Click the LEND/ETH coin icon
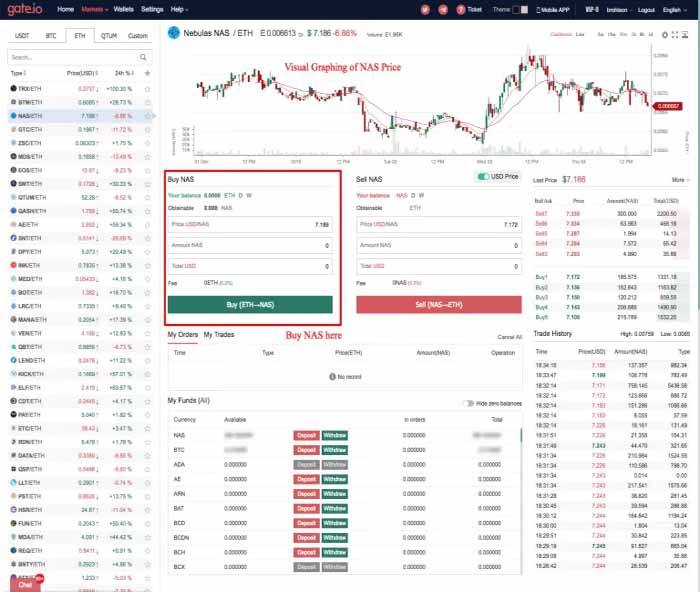 pyautogui.click(x=13, y=360)
